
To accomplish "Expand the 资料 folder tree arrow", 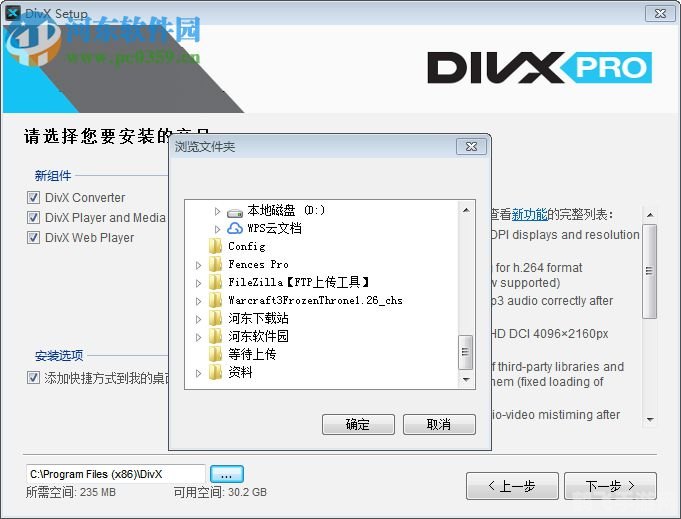I will coord(199,373).
